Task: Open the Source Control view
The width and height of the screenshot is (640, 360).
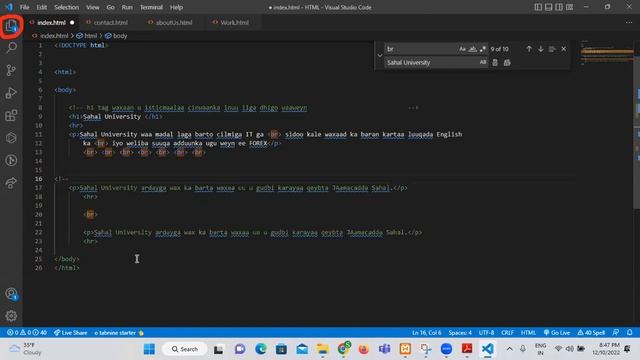Action: [11, 70]
